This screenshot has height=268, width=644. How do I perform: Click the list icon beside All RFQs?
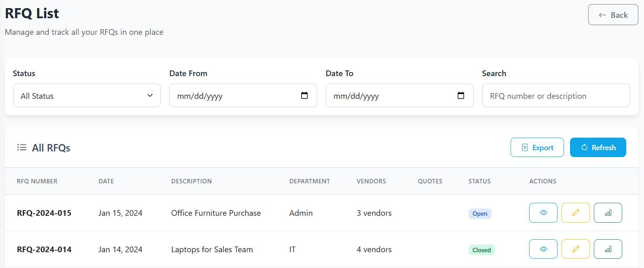[x=22, y=147]
